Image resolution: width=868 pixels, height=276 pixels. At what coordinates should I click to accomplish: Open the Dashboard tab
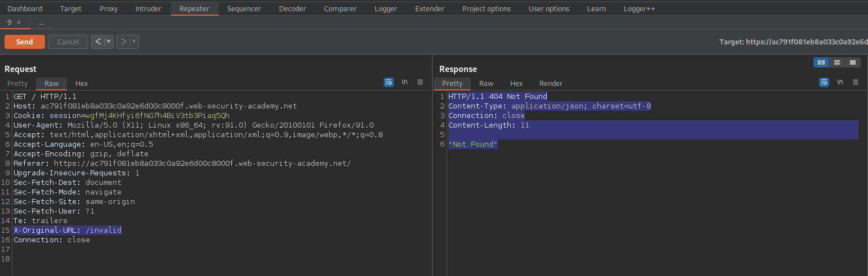[x=25, y=8]
